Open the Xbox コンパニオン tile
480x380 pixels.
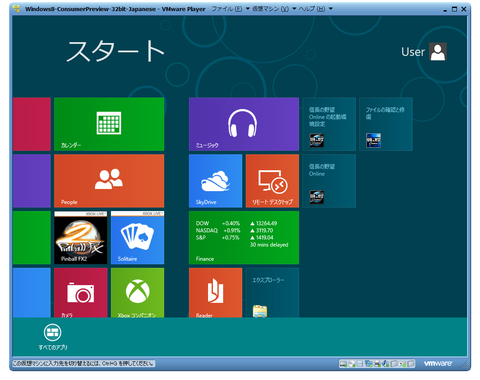coord(137,293)
